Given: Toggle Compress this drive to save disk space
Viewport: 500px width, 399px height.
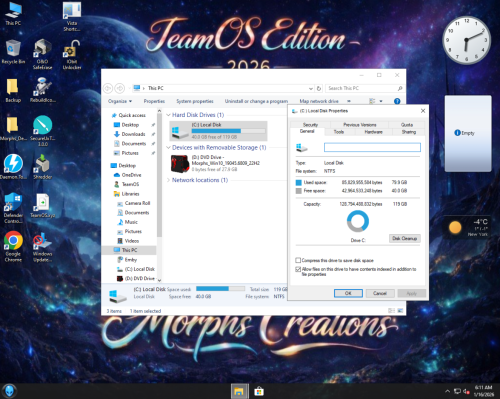Looking at the screenshot, I should coord(298,260).
